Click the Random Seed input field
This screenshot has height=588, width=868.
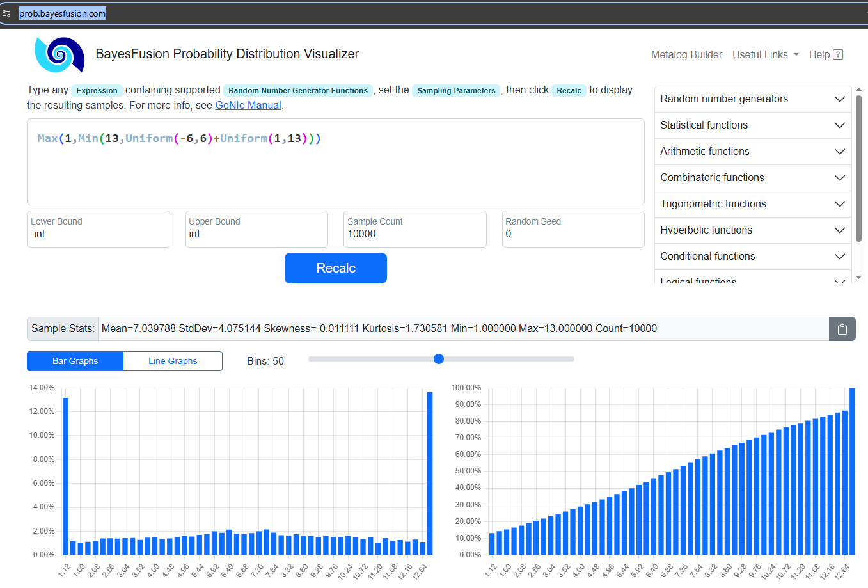[572, 234]
